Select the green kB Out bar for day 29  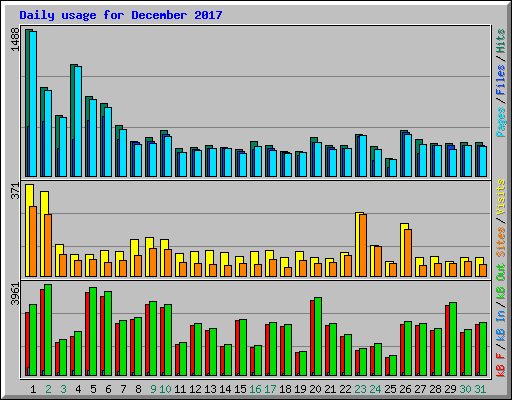pyautogui.click(x=453, y=339)
